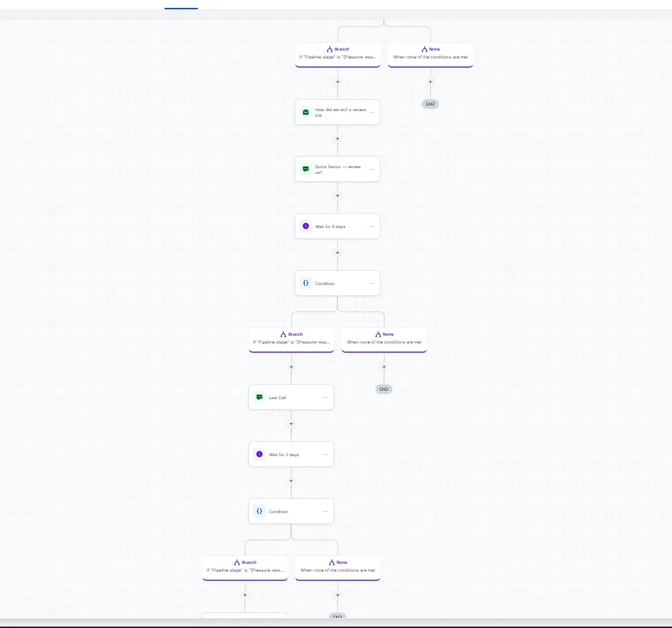Select the lowest None card under the last Condition

337,568
